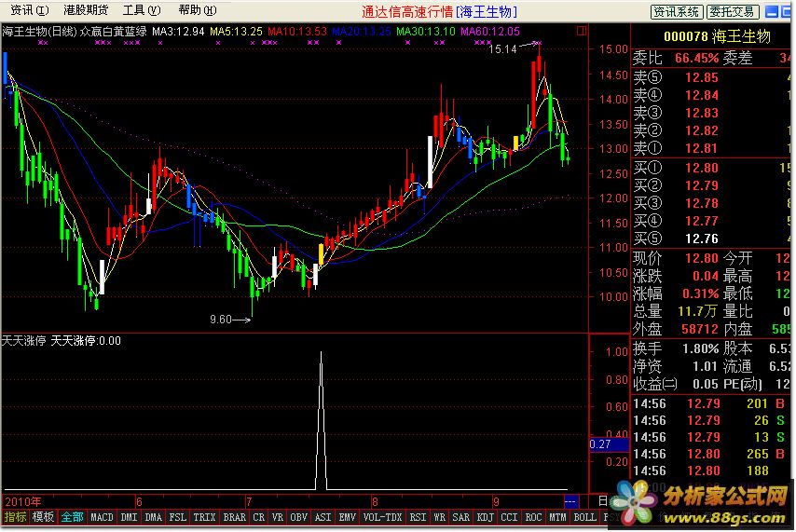This screenshot has width=796, height=532.
Task: Click the 委托交易 button
Action: tap(733, 12)
